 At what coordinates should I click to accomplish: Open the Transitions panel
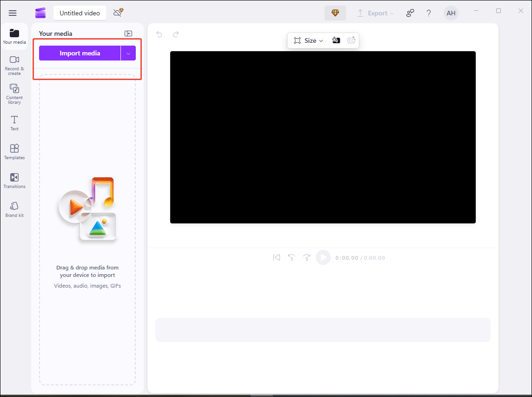(14, 180)
